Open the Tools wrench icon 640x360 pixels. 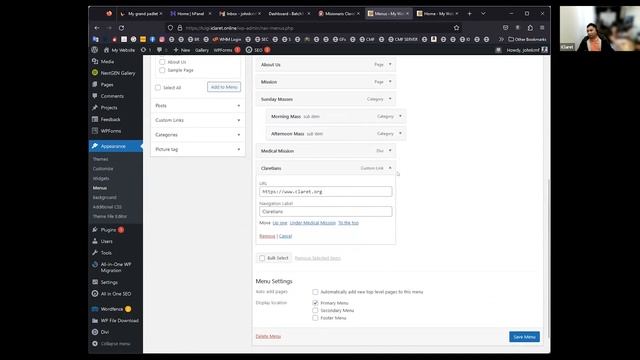(95, 253)
